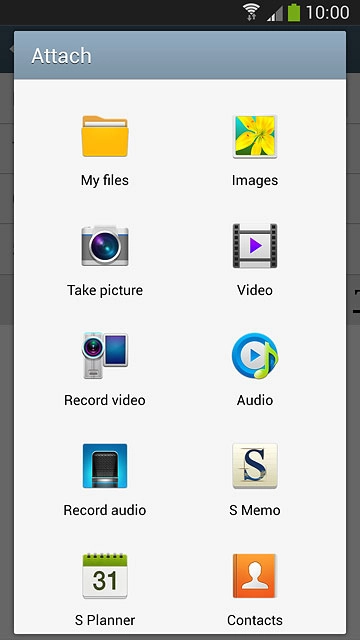This screenshot has width=360, height=640.
Task: Choose the Video filmstrip icon
Action: [x=255, y=246]
